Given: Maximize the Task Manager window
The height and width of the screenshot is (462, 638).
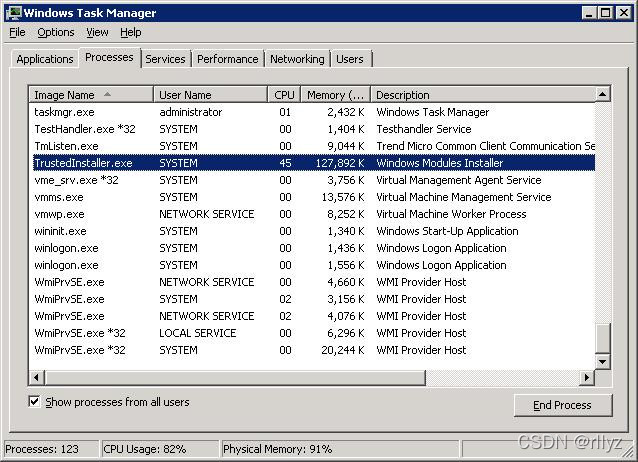Looking at the screenshot, I should coord(605,13).
